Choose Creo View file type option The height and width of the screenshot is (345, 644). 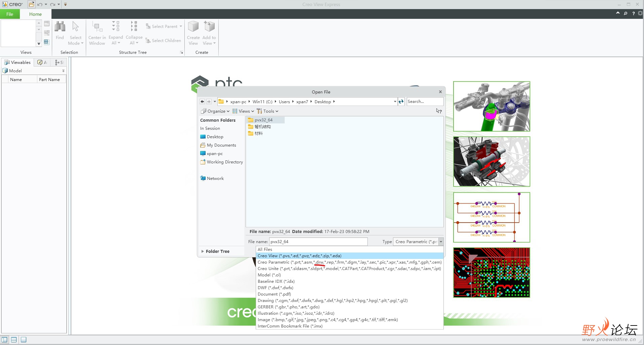pos(350,256)
